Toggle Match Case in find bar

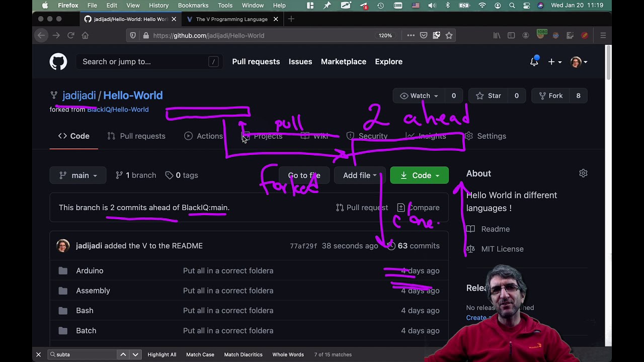point(200,354)
